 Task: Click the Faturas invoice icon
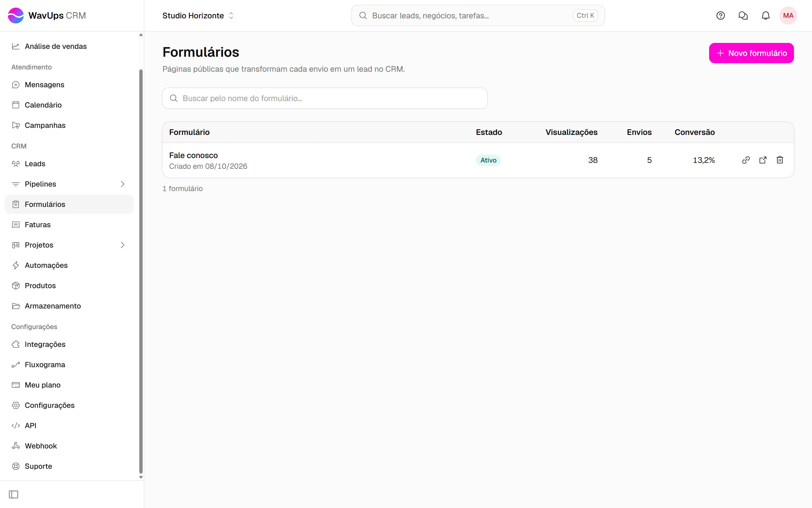coord(16,224)
